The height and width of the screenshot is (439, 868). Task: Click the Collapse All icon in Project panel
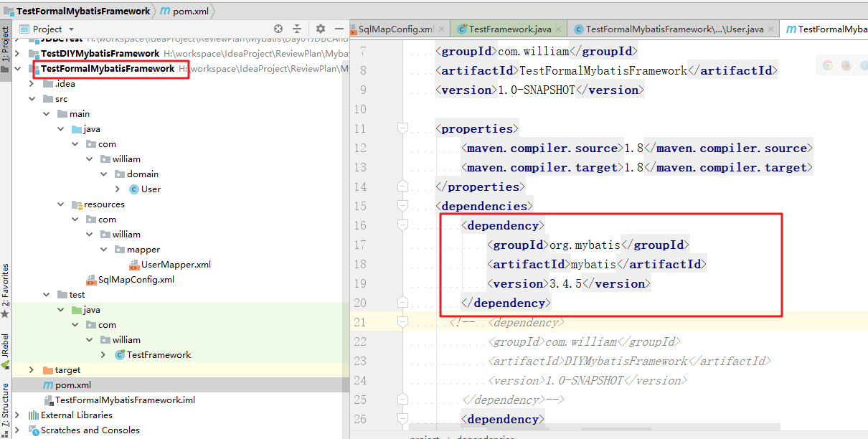298,29
